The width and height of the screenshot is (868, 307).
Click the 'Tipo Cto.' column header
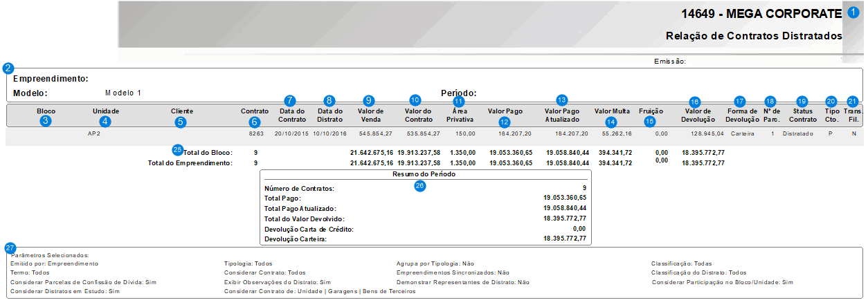coord(831,115)
